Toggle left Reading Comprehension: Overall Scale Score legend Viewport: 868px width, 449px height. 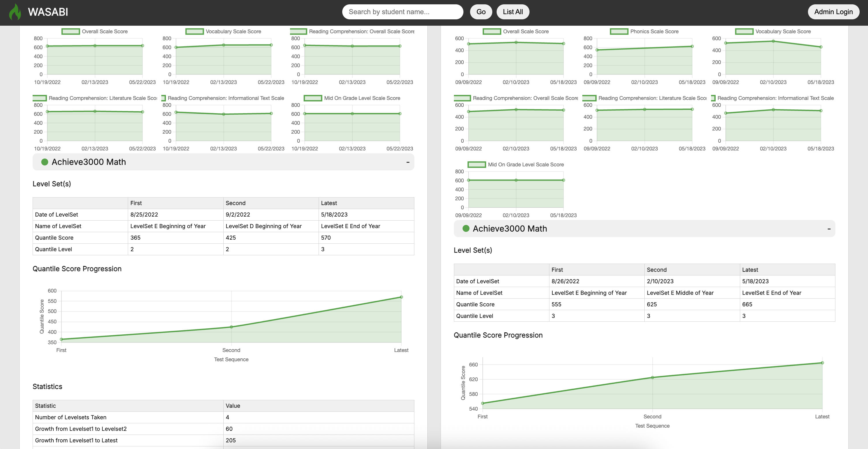[x=298, y=31]
